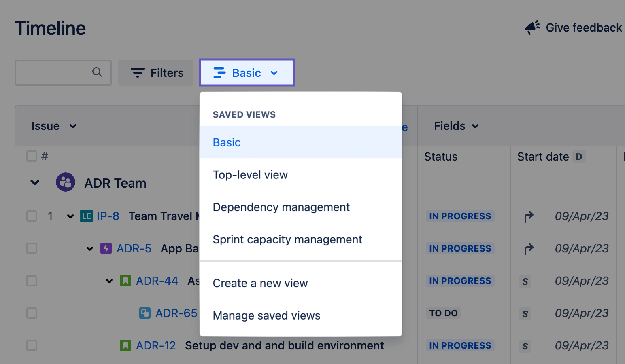Click the D sort indicator on Start date
Image resolution: width=625 pixels, height=364 pixels.
[579, 157]
